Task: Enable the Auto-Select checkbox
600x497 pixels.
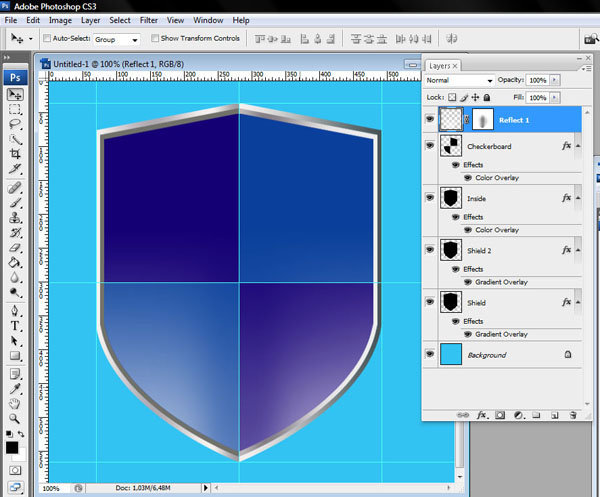Action: 47,38
